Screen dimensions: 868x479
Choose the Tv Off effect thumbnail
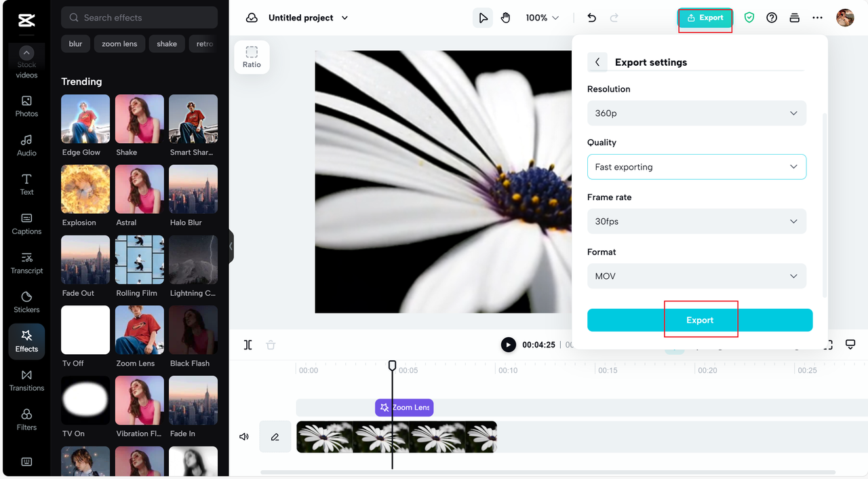point(85,330)
